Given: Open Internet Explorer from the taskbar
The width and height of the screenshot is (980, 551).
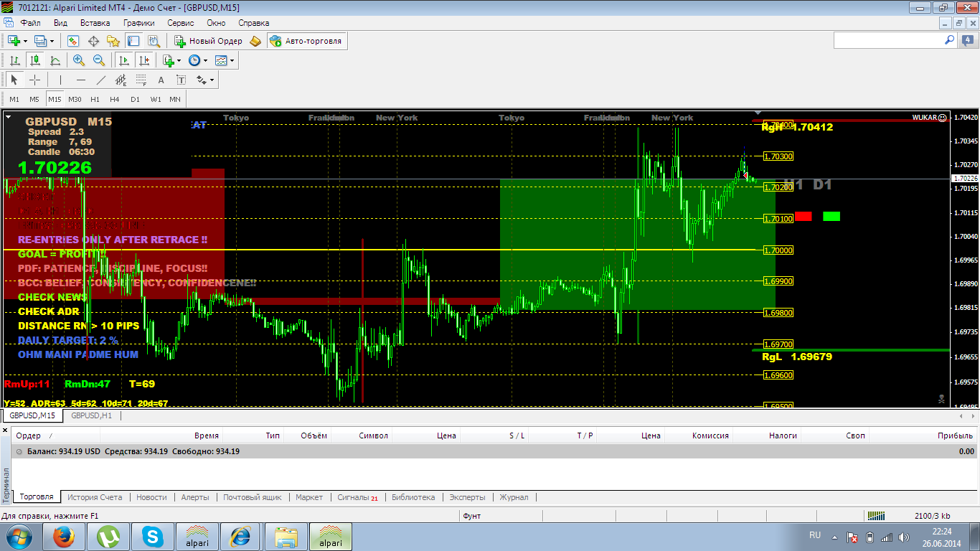Looking at the screenshot, I should coord(242,537).
